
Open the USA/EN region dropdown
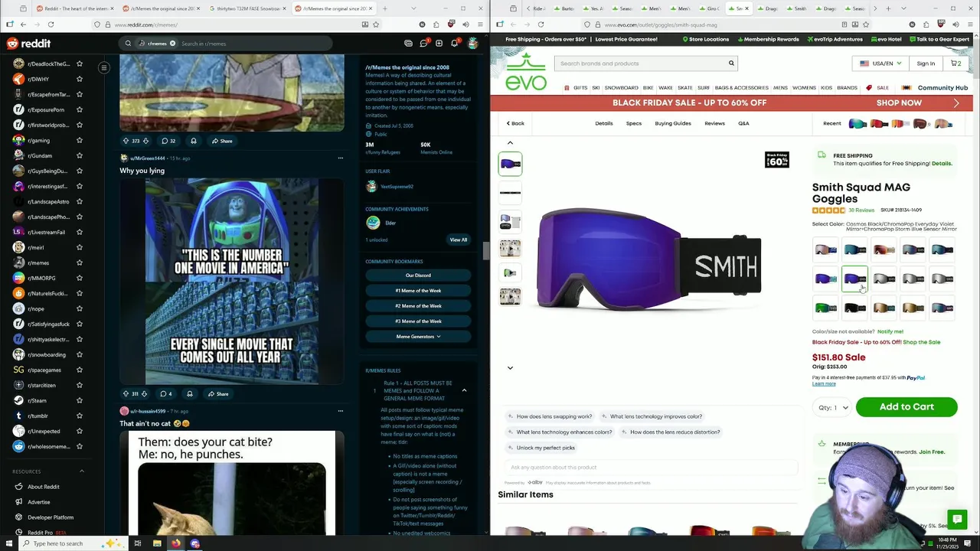881,64
